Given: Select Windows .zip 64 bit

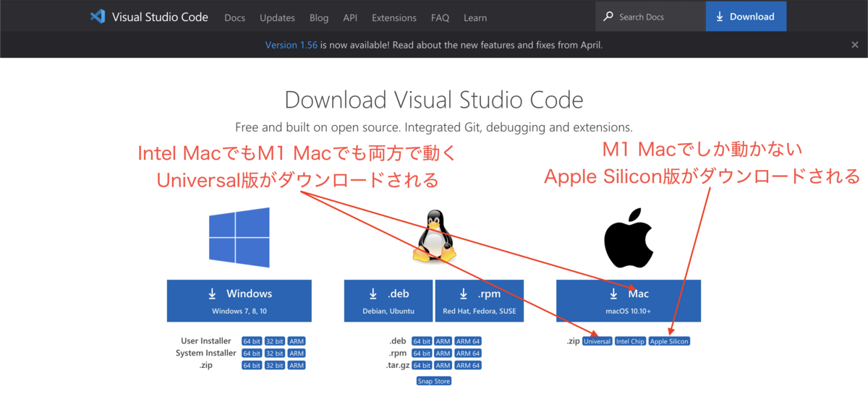Looking at the screenshot, I should 252,366.
